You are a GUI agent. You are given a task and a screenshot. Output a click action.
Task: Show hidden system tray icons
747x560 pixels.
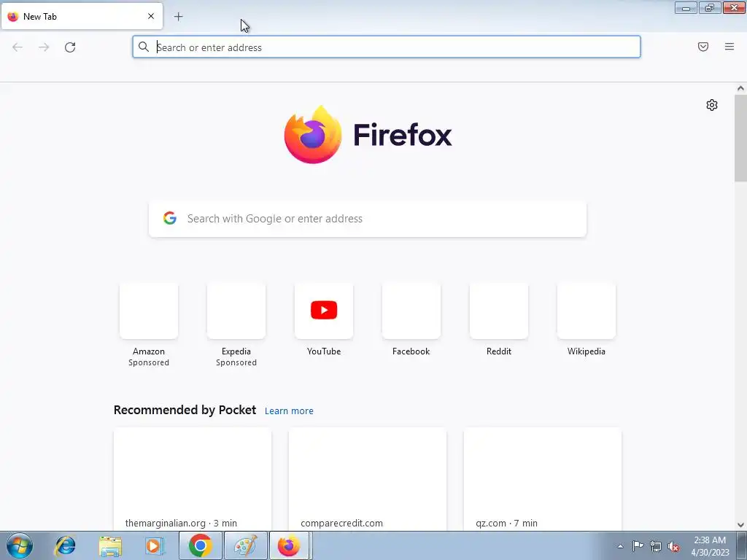click(x=620, y=546)
